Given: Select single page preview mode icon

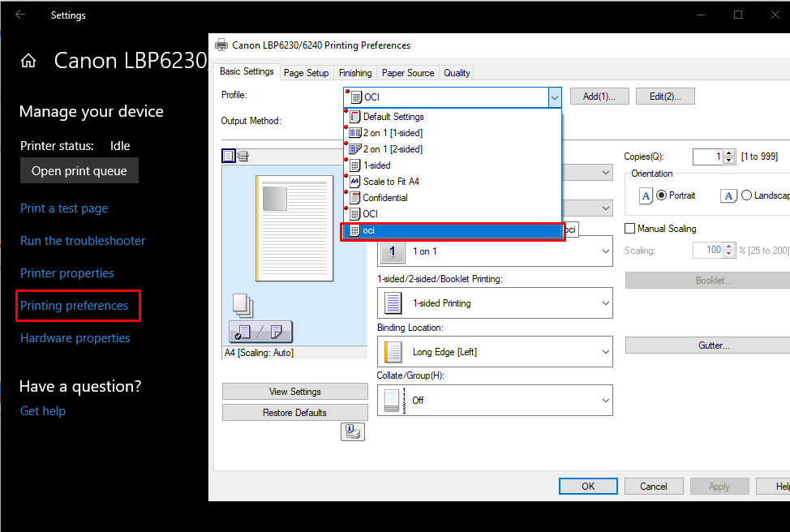Looking at the screenshot, I should pos(228,157).
